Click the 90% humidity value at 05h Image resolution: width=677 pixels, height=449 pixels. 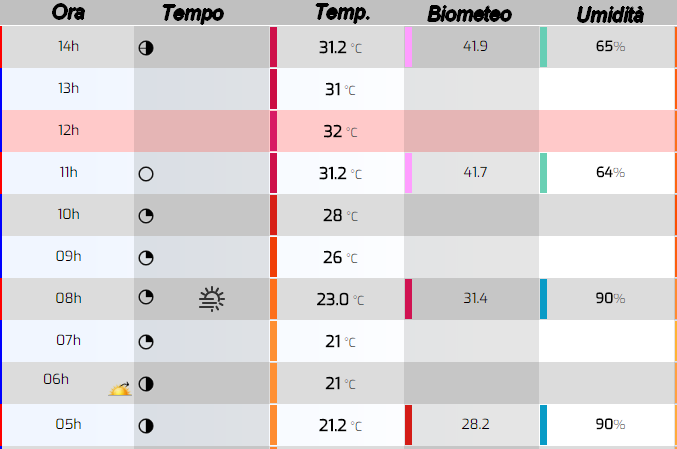coord(610,424)
